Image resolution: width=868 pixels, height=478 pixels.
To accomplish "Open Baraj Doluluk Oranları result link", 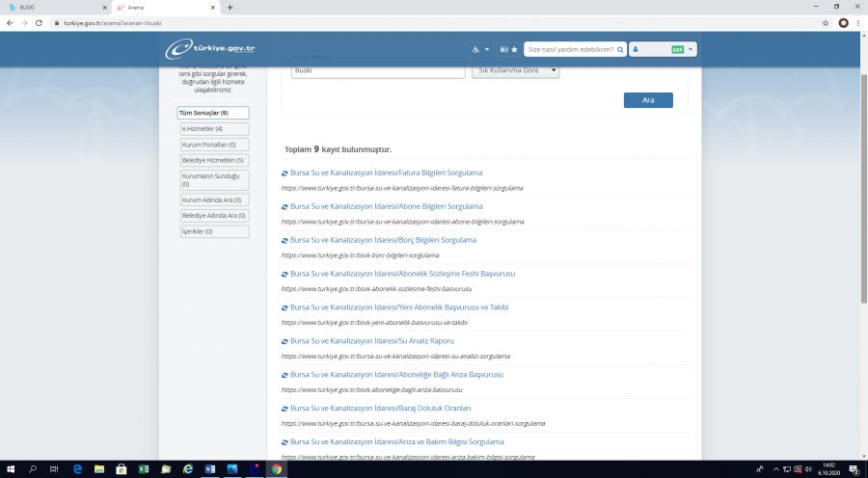I will tap(380, 409).
